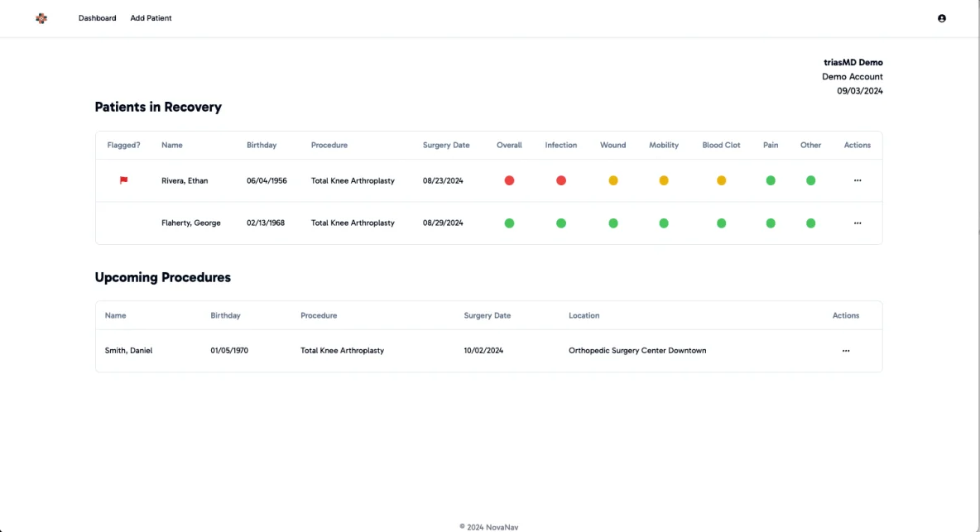This screenshot has height=532, width=980.
Task: Expand actions menu for Daniel Smith
Action: coord(845,351)
